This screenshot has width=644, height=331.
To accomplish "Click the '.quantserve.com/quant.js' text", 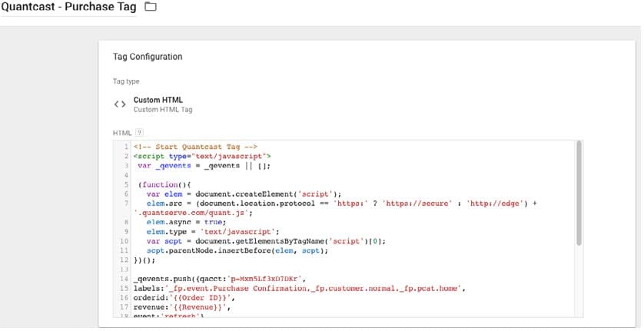I will coord(193,213).
